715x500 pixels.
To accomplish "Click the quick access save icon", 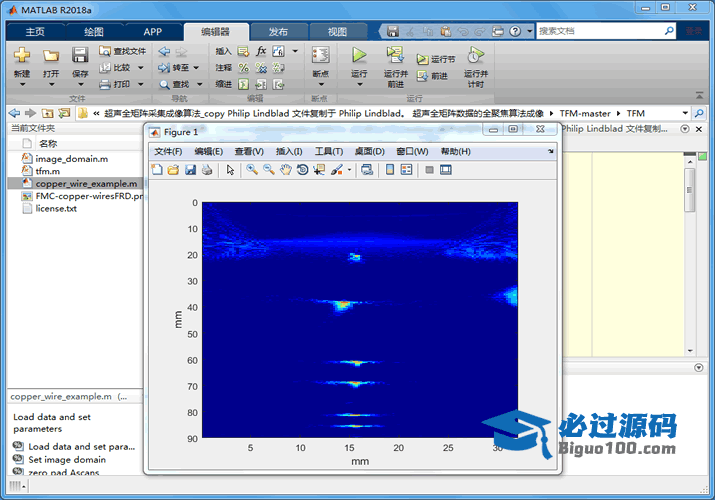I will tap(393, 31).
